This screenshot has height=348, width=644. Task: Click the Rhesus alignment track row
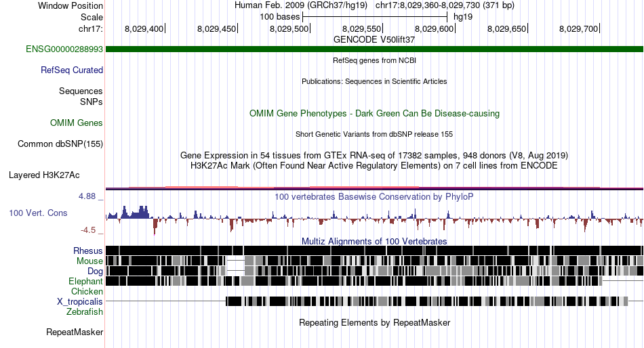(374, 251)
